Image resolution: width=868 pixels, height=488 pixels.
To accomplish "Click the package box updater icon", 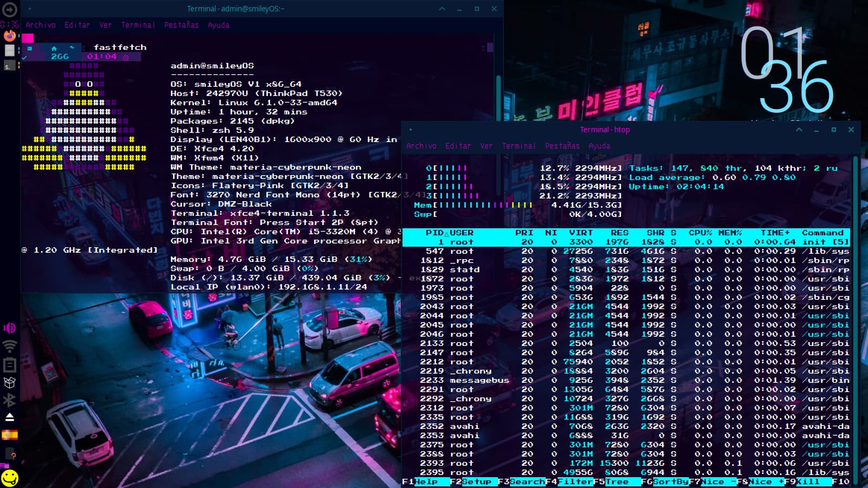I will 10,382.
